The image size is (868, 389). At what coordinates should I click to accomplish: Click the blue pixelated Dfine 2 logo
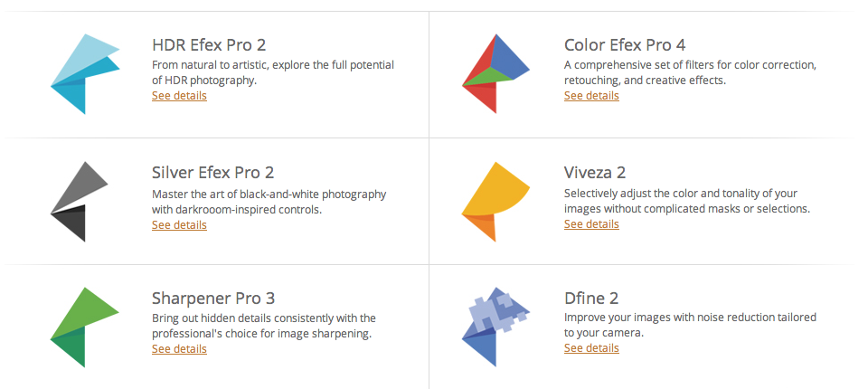495,327
